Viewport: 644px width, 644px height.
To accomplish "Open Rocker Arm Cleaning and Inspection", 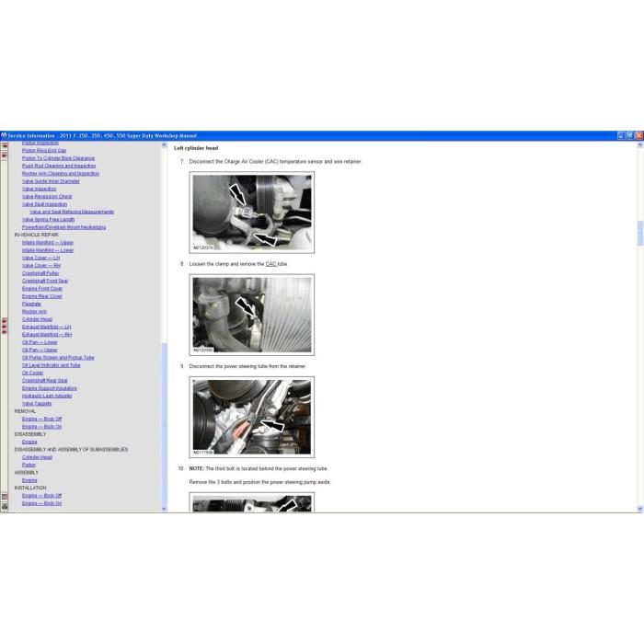I will (x=61, y=173).
